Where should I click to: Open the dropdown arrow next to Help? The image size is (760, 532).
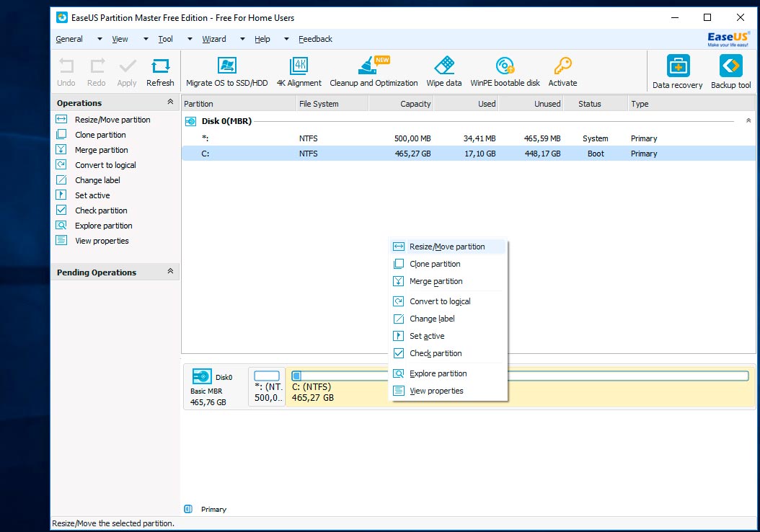tap(286, 39)
